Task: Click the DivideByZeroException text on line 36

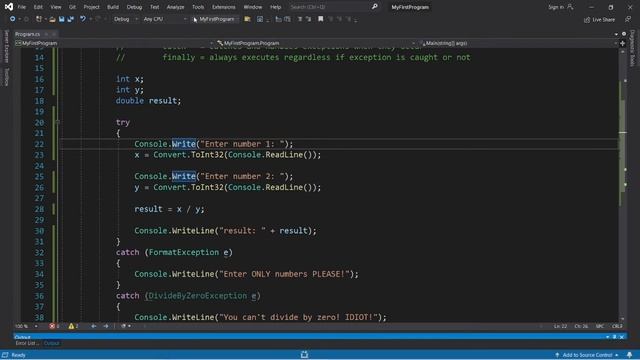Action: tap(198, 296)
